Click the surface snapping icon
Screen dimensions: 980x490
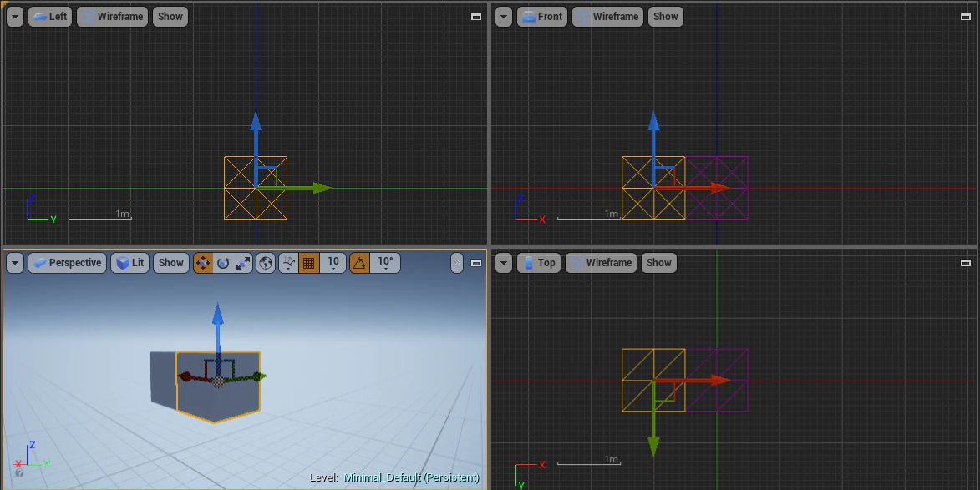tap(288, 263)
